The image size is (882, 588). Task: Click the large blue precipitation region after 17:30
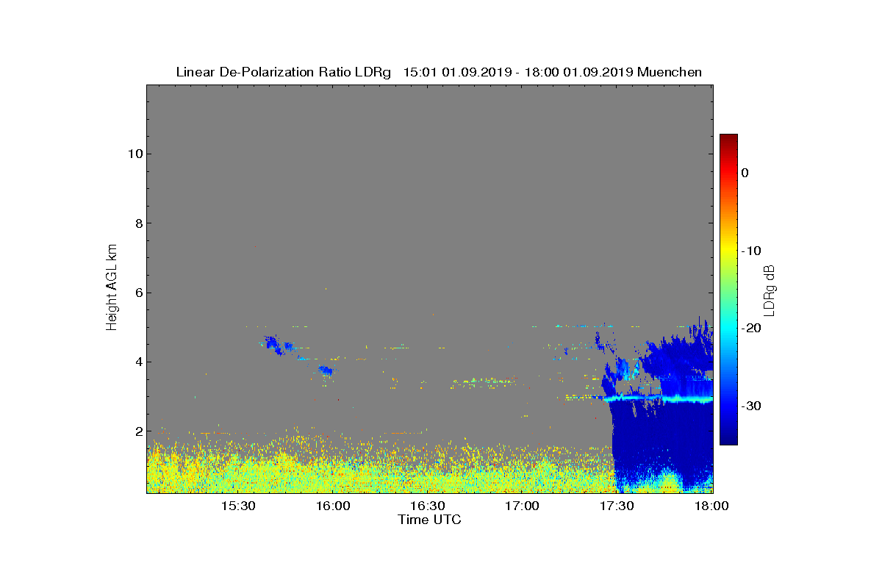point(661,434)
